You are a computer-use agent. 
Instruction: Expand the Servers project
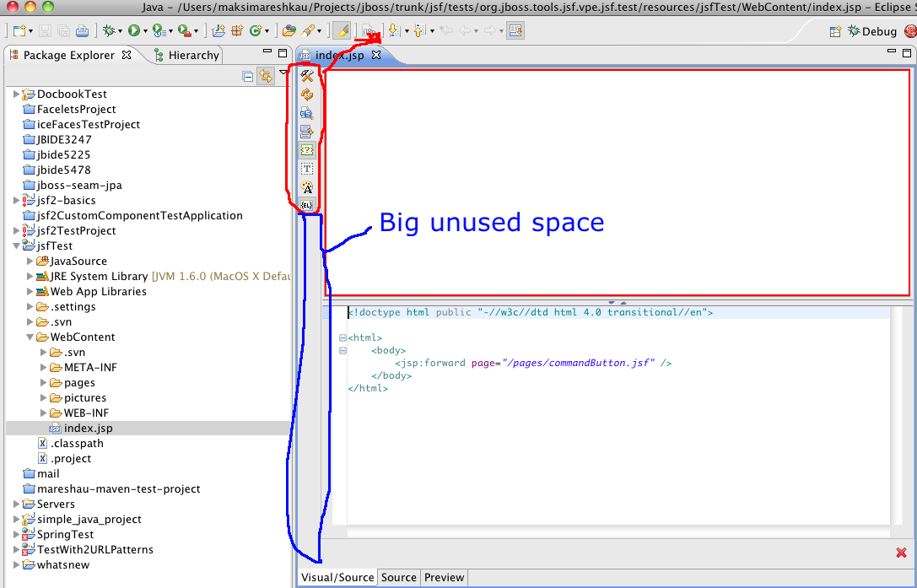click(x=16, y=504)
